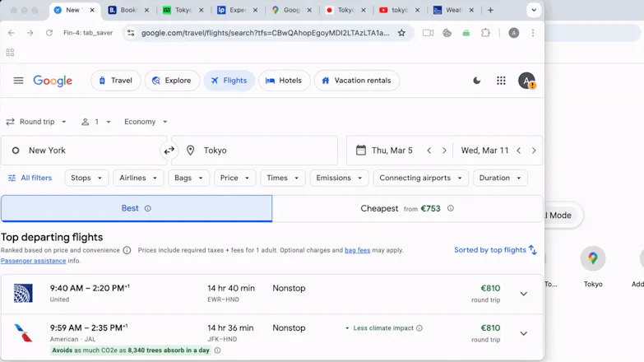Click the browser address bar URL
The image size is (644, 362).
pos(265,33)
